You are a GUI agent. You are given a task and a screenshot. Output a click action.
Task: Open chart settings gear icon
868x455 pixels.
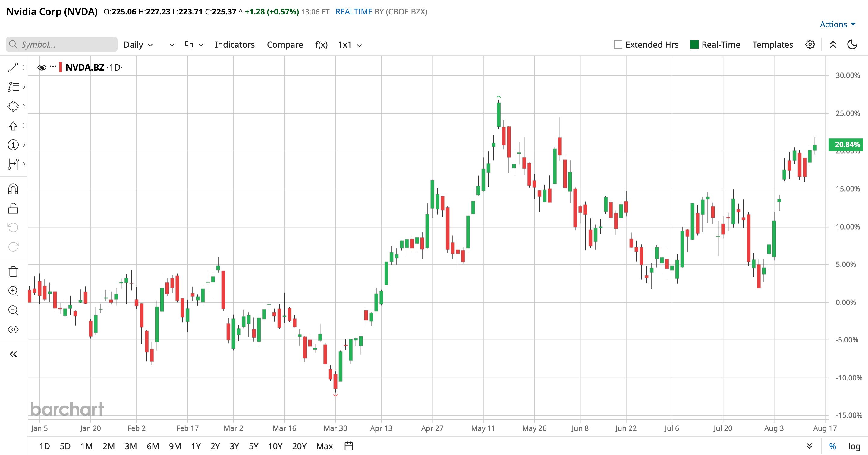[x=810, y=45]
